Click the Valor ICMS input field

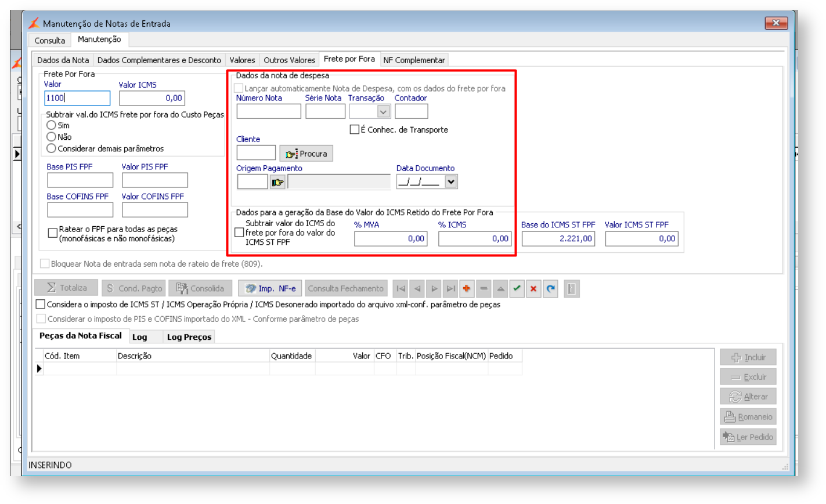152,98
